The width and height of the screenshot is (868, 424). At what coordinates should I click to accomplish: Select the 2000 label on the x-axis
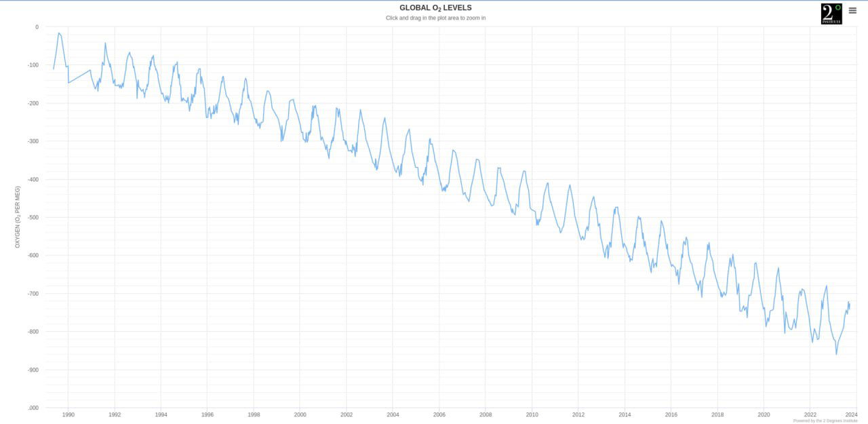300,415
